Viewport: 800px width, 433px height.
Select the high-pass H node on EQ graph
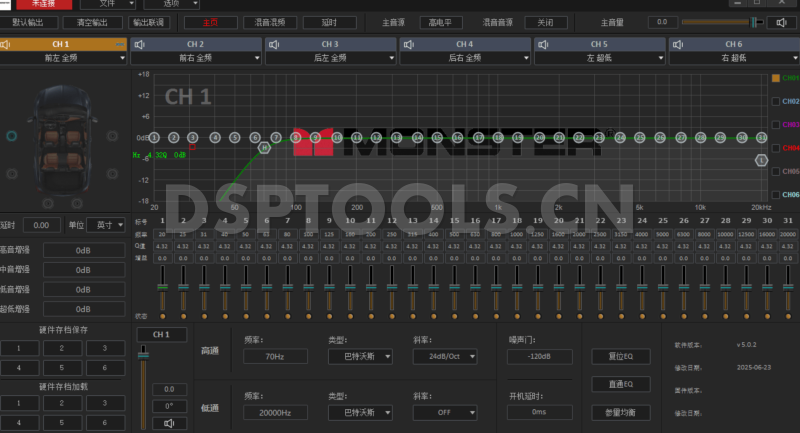click(264, 148)
